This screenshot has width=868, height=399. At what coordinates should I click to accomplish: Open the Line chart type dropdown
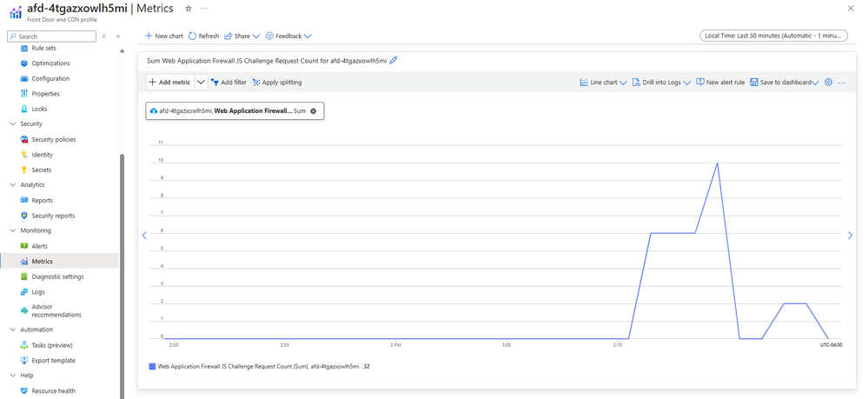(x=604, y=83)
